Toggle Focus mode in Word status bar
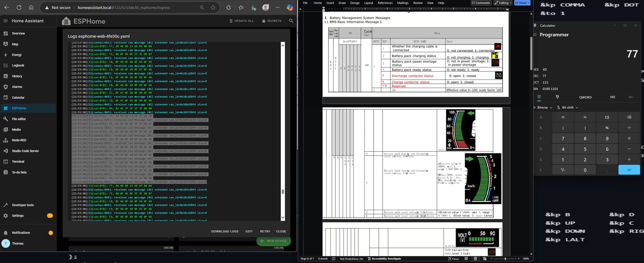This screenshot has height=263, width=644. (453, 259)
